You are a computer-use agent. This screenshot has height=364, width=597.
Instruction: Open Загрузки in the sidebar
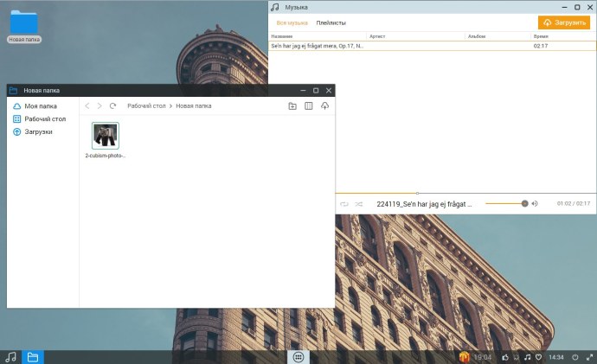[x=38, y=131]
